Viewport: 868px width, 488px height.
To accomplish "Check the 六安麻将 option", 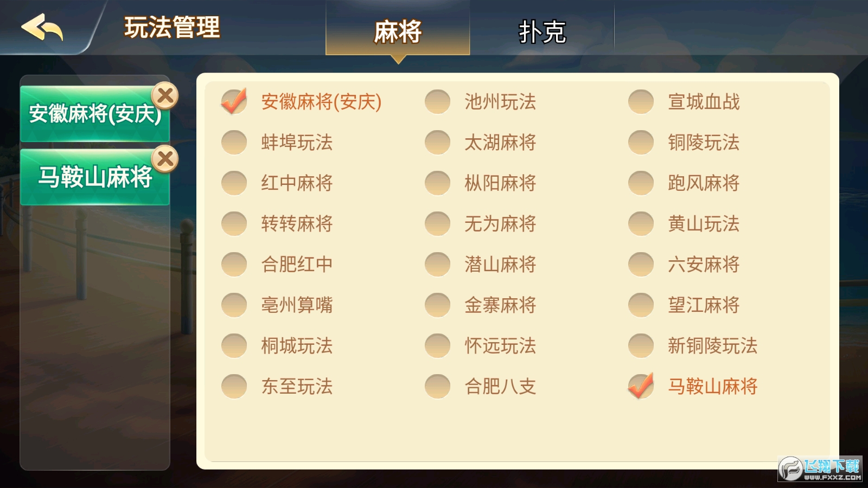I will coord(641,264).
